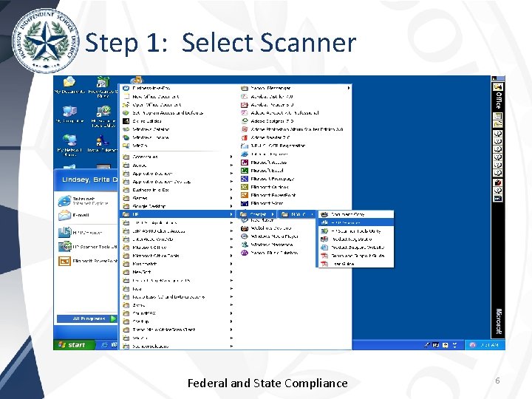Launch Microsoft FrontPage
532x399 pixels.
pos(267,179)
